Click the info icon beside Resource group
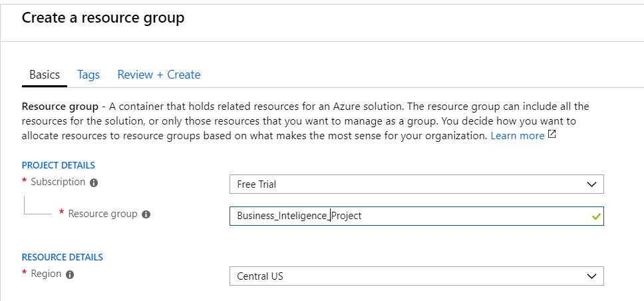 (x=146, y=214)
